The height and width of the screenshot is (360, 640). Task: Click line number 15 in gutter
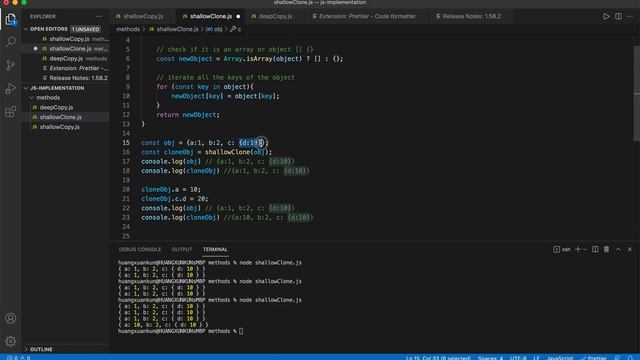(126, 143)
